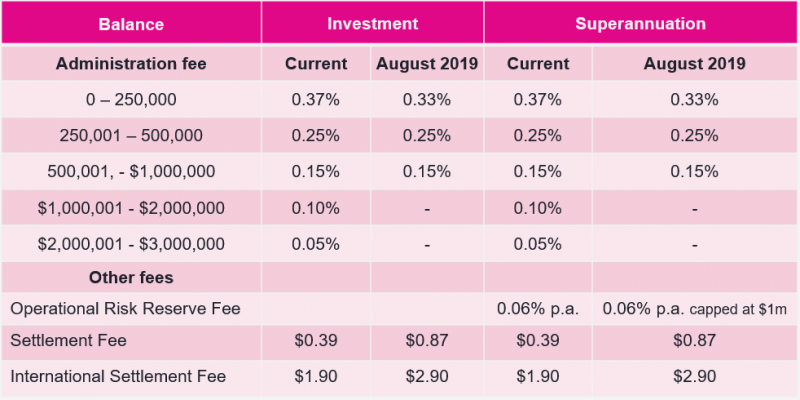Click the 0.06% p.a. capped at $1m cell
The image size is (800, 400).
pos(694,309)
